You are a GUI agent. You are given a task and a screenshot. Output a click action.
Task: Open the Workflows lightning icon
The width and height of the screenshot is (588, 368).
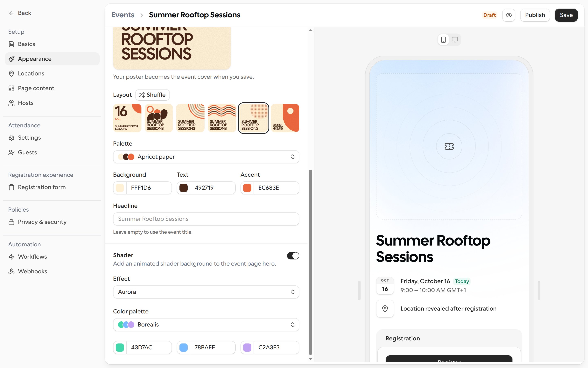(11, 257)
